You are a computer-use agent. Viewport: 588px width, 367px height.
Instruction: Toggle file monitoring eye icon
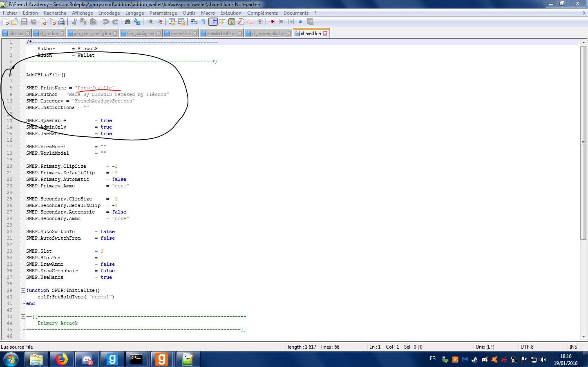pos(260,22)
